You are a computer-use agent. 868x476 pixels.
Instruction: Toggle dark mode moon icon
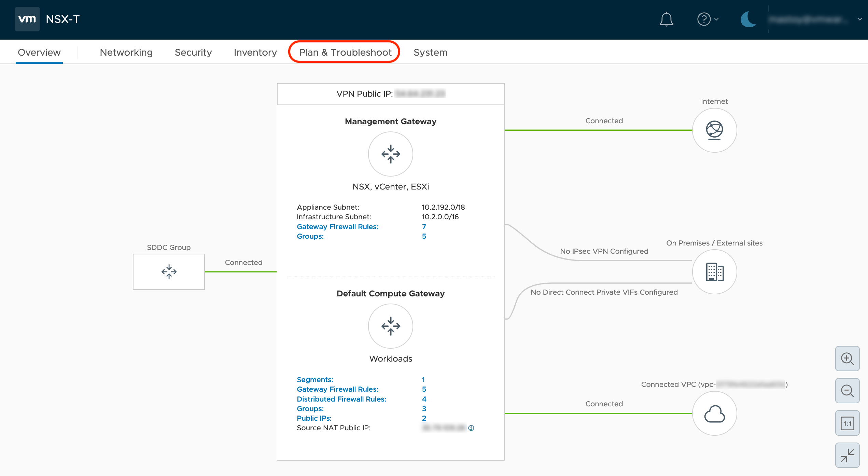click(748, 19)
